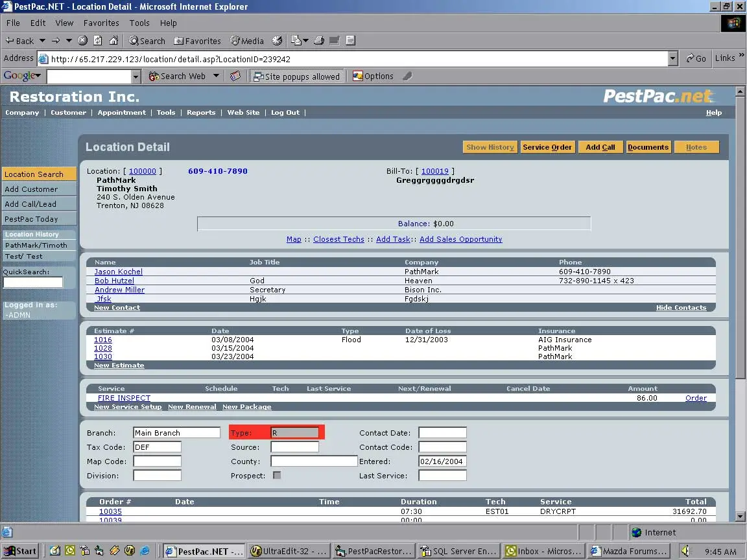The width and height of the screenshot is (747, 560).
Task: Click the History clock icon on the toolbar
Action: click(x=278, y=40)
